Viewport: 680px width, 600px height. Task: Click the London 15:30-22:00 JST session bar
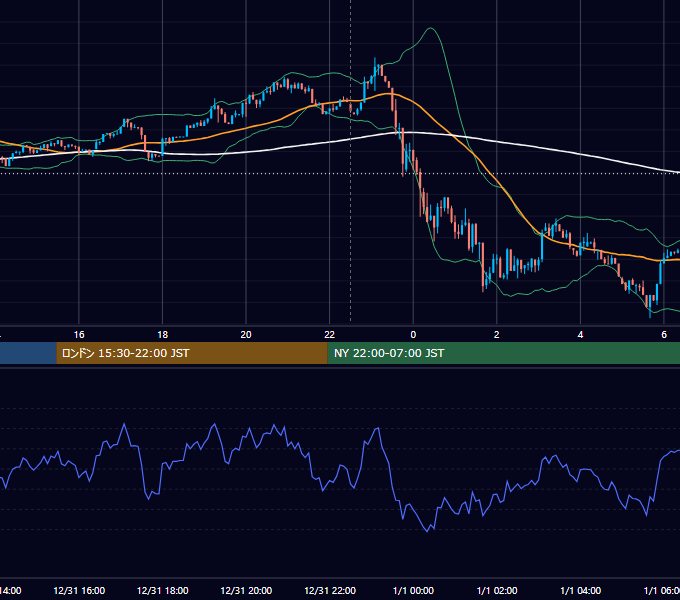[x=192, y=353]
